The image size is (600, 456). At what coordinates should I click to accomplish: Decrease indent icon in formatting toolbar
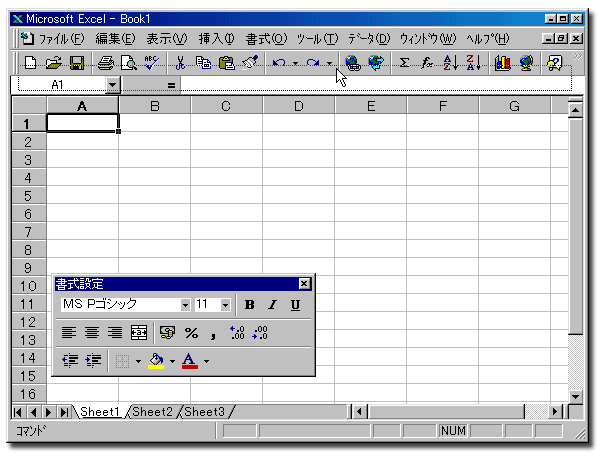(x=70, y=360)
